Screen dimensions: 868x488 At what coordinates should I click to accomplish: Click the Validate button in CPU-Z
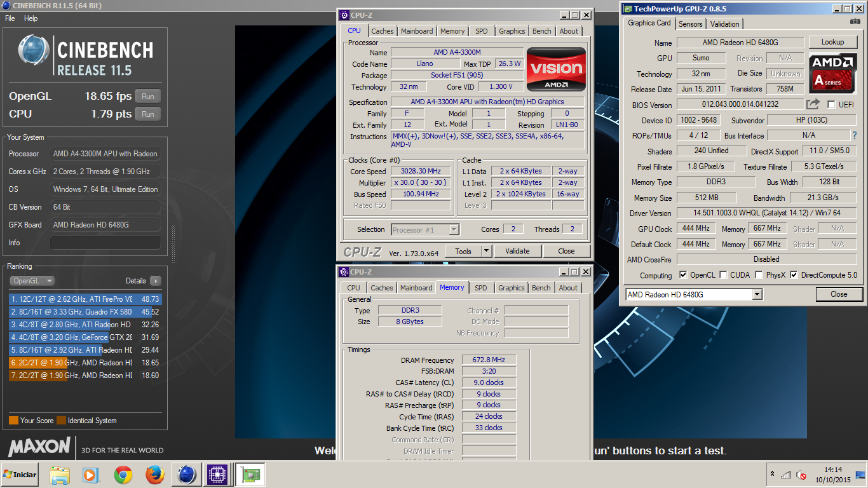point(517,251)
